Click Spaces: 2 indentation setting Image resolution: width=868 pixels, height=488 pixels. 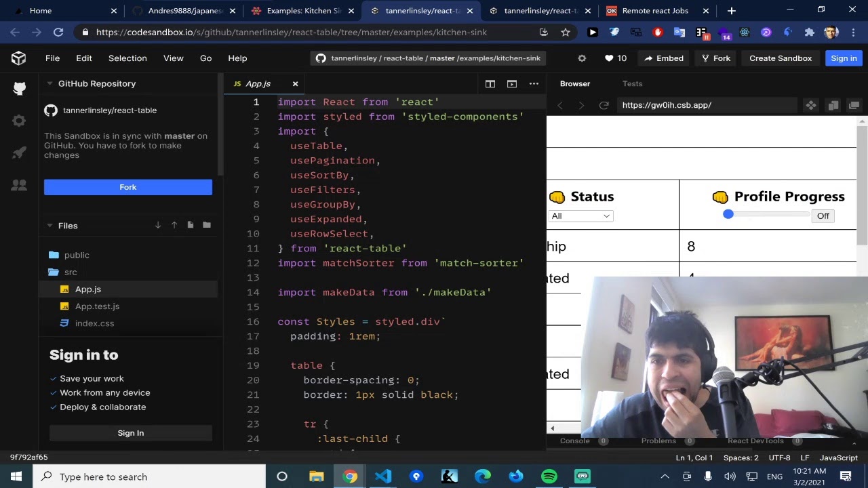click(x=741, y=457)
